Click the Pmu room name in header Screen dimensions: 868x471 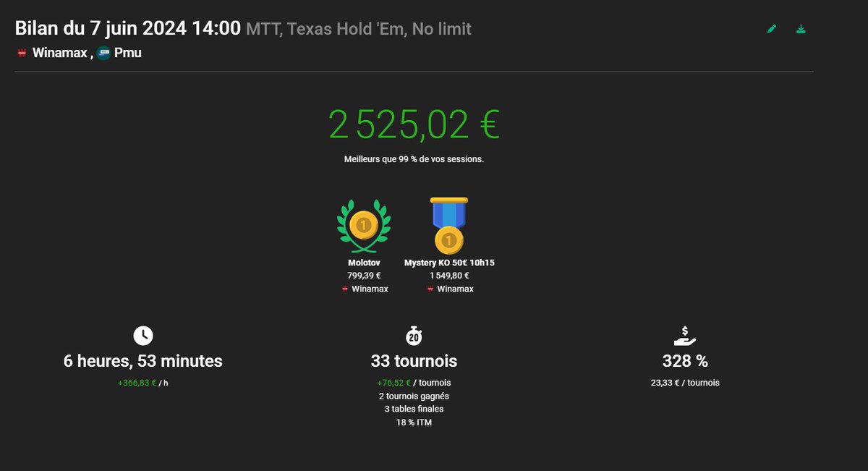[128, 53]
